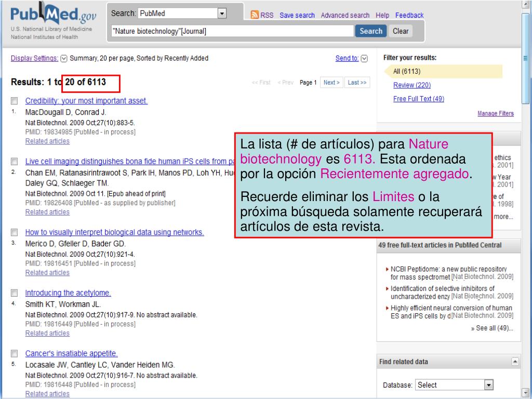
Task: Click the Display Settings link
Action: pyautogui.click(x=34, y=58)
